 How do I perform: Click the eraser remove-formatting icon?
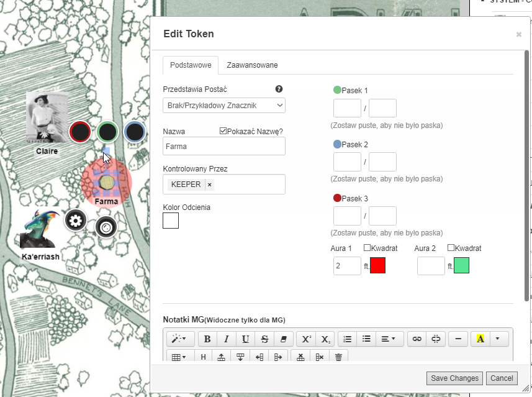coord(283,339)
